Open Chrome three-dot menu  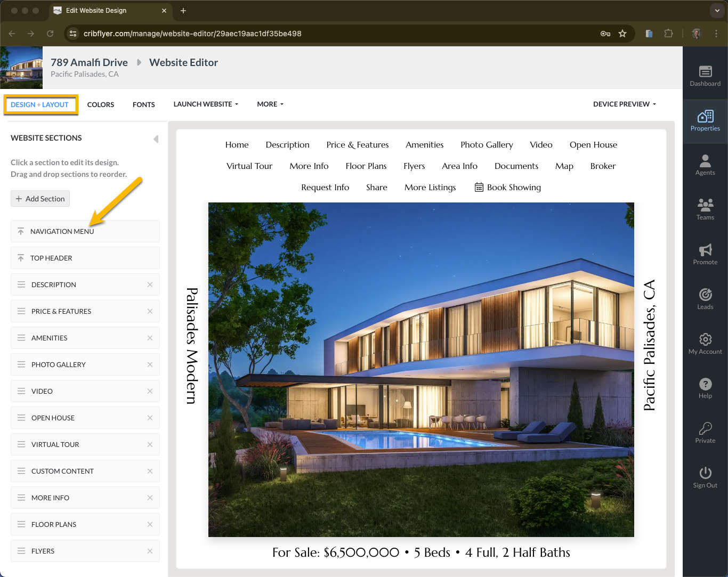716,34
